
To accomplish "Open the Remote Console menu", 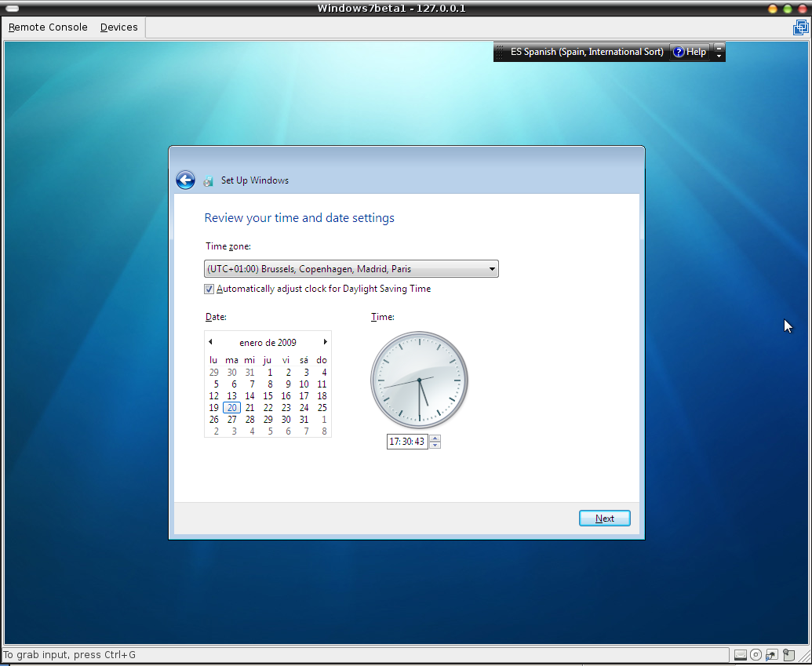I will click(48, 27).
